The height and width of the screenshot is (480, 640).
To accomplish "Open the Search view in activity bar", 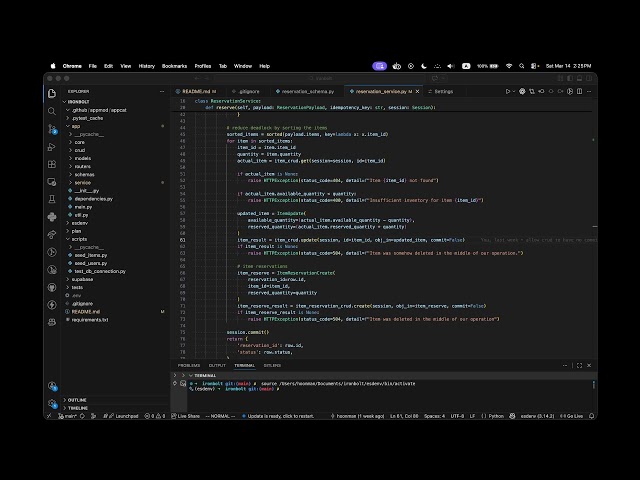I will click(52, 111).
